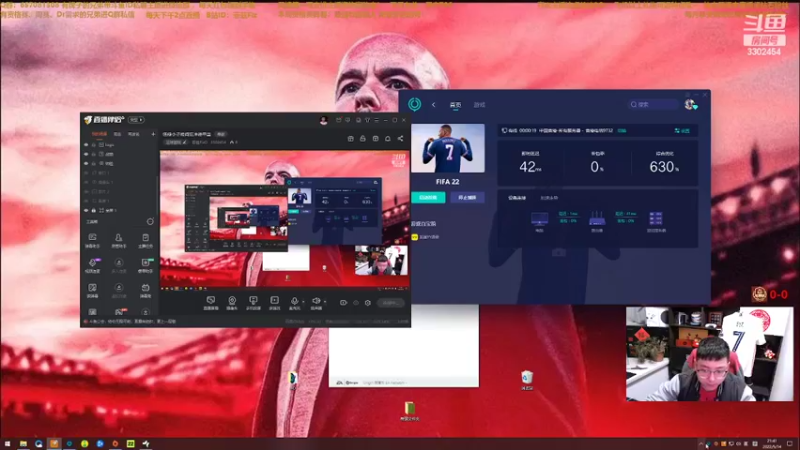Open File Explorer from the taskbar
The width and height of the screenshot is (800, 450).
(23, 444)
